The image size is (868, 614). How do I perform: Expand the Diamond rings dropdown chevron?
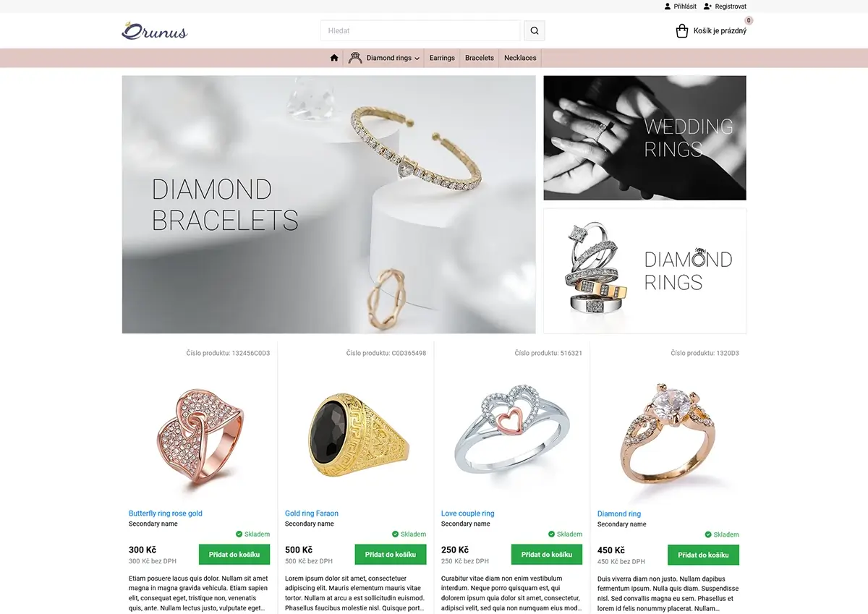pos(417,59)
